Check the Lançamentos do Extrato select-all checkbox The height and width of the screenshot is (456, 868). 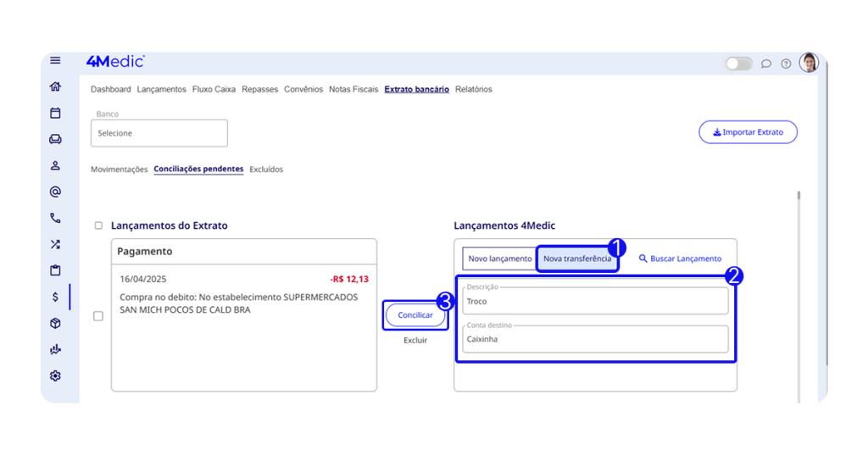point(98,226)
